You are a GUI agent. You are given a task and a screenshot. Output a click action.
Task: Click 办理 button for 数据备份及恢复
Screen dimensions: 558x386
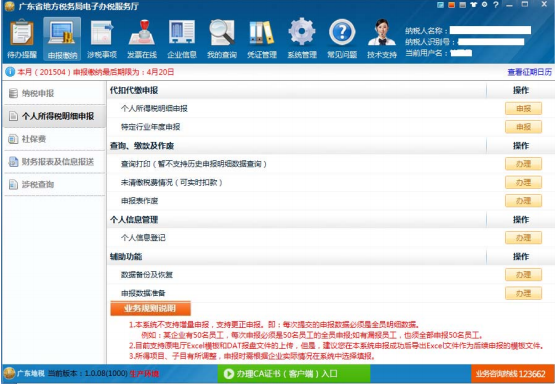523,275
